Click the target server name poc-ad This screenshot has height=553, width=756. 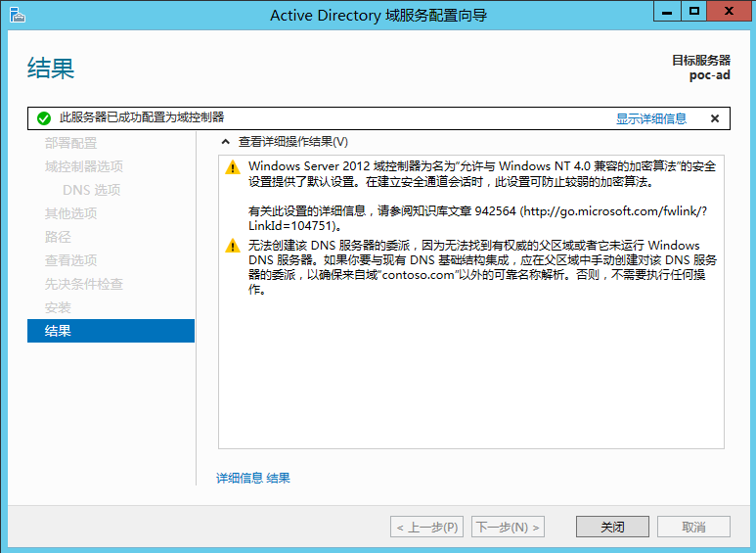point(710,75)
